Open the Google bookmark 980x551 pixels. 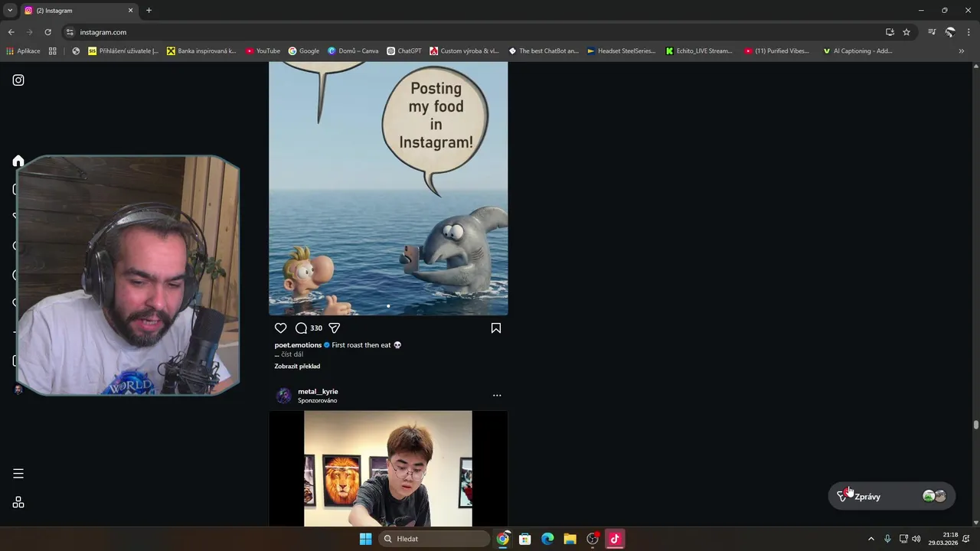coord(304,51)
